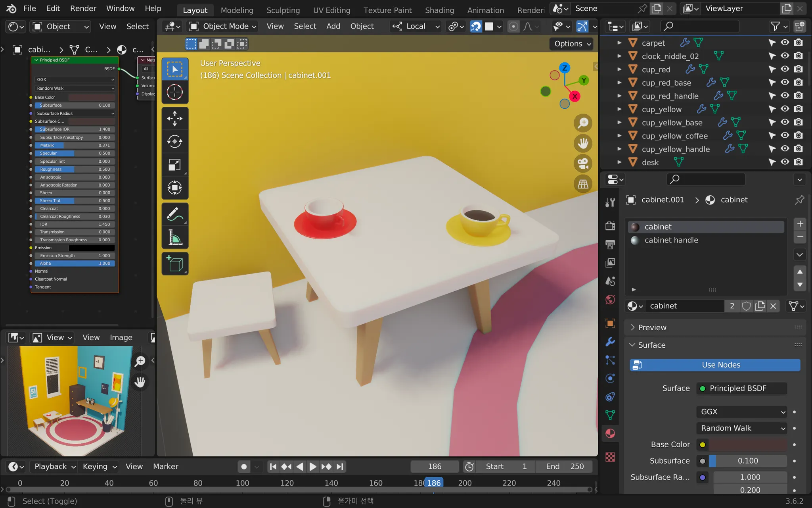Image resolution: width=812 pixels, height=508 pixels.
Task: Toggle the snapping magnet button
Action: click(476, 27)
